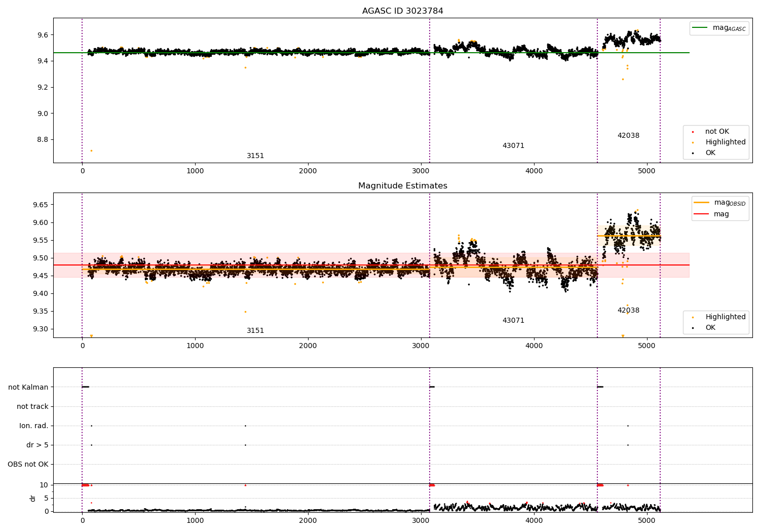Viewport: 760px width, 532px height.
Task: Click the 'dr > 5' axis label
Action: pos(37,445)
